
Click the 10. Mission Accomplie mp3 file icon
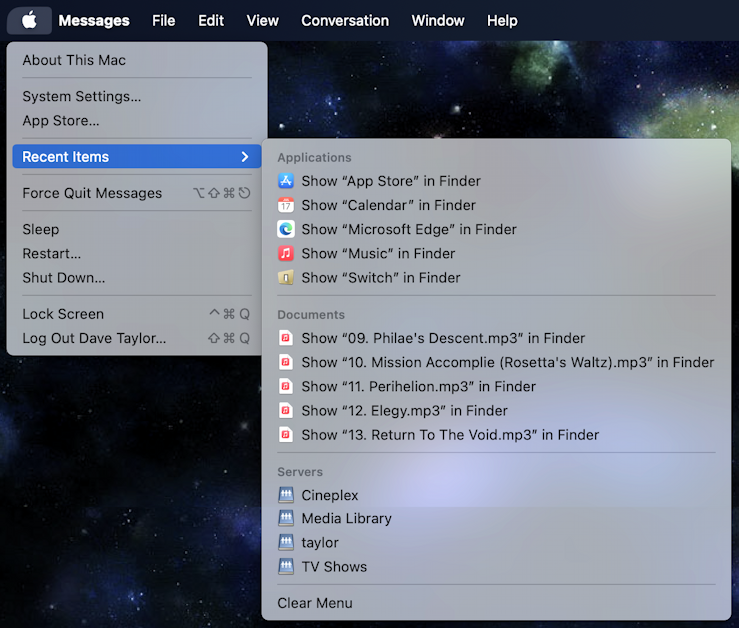click(286, 362)
